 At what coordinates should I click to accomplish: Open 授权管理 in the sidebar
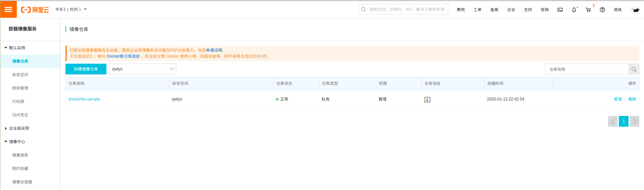tap(20, 88)
